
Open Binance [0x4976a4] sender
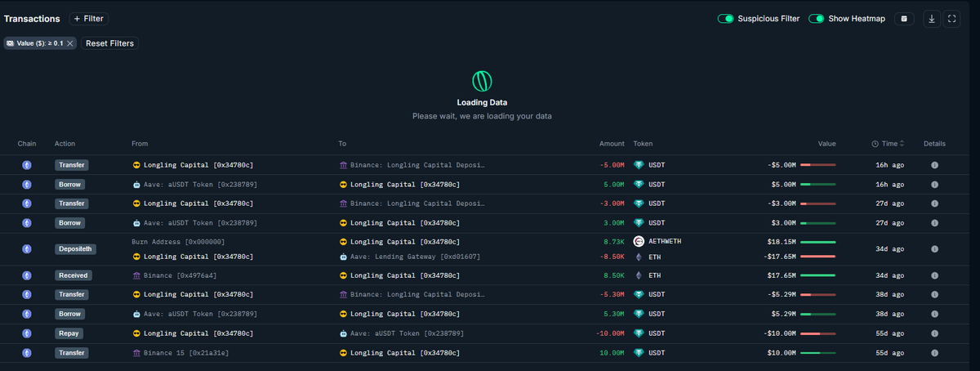180,275
